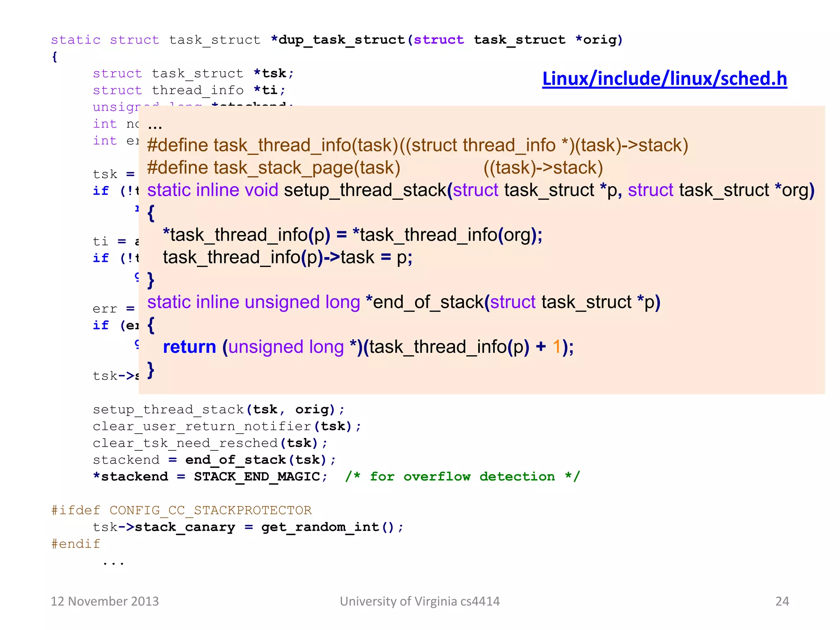The height and width of the screenshot is (630, 840).
Task: Select the 'struct task_struct *tsk;' declaration
Action: (193, 73)
